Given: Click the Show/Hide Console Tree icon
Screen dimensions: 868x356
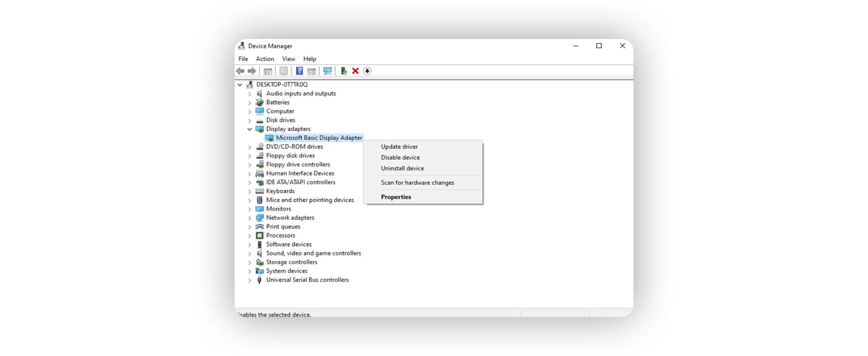Looking at the screenshot, I should (x=268, y=71).
